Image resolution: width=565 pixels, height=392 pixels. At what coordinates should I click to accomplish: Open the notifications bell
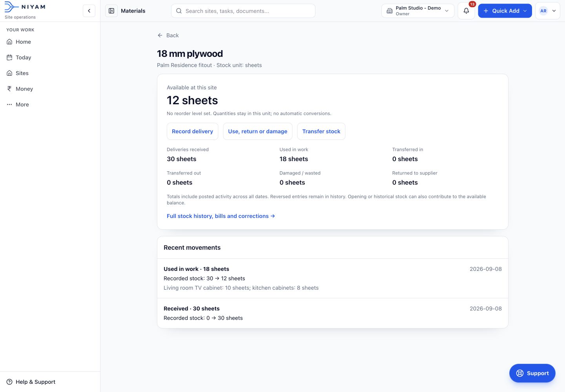pyautogui.click(x=466, y=11)
